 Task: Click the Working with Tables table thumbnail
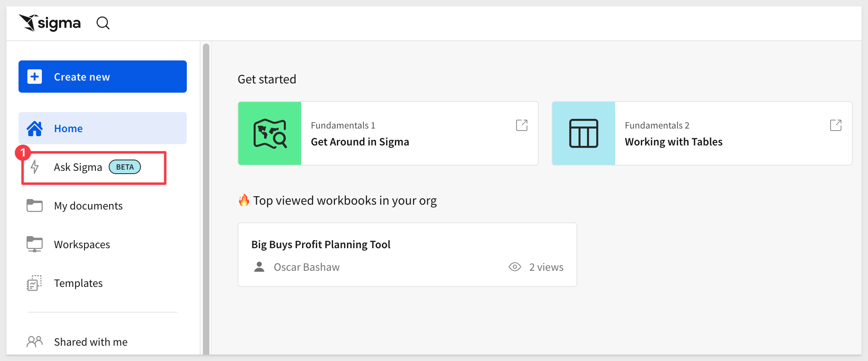tap(584, 133)
